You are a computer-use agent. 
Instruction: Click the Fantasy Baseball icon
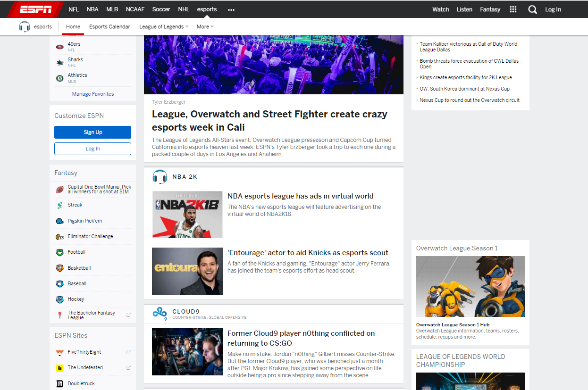(x=59, y=284)
